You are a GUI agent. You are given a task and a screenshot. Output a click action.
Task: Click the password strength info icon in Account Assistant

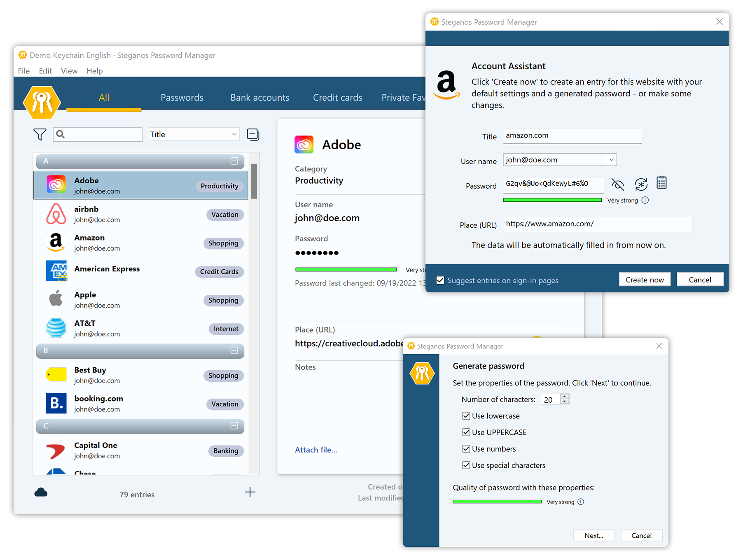(x=645, y=200)
